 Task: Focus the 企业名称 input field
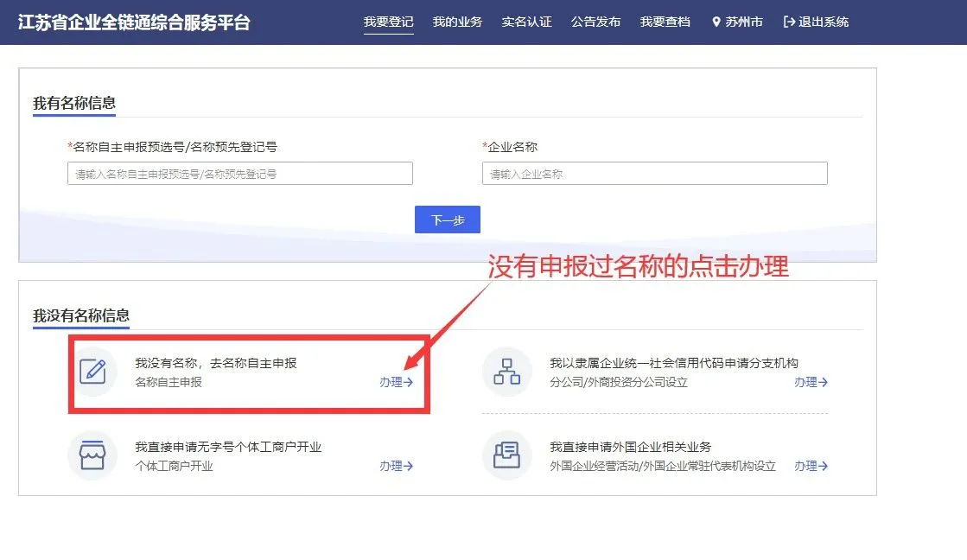[654, 174]
